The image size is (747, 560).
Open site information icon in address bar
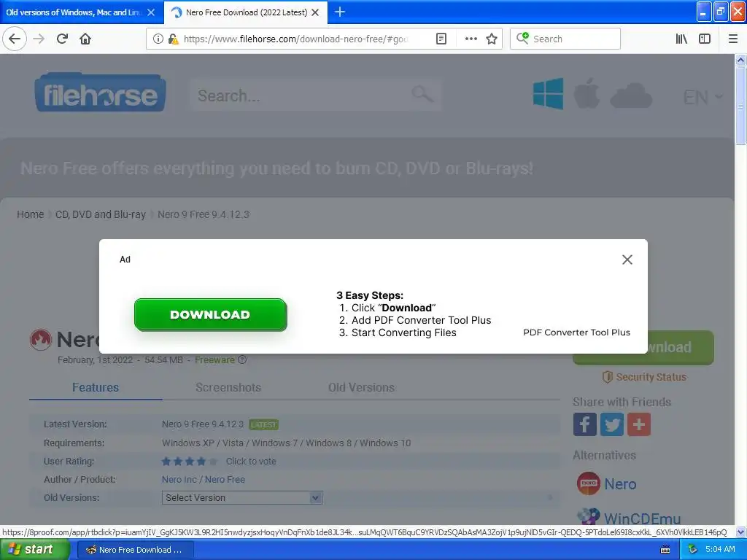coord(158,39)
